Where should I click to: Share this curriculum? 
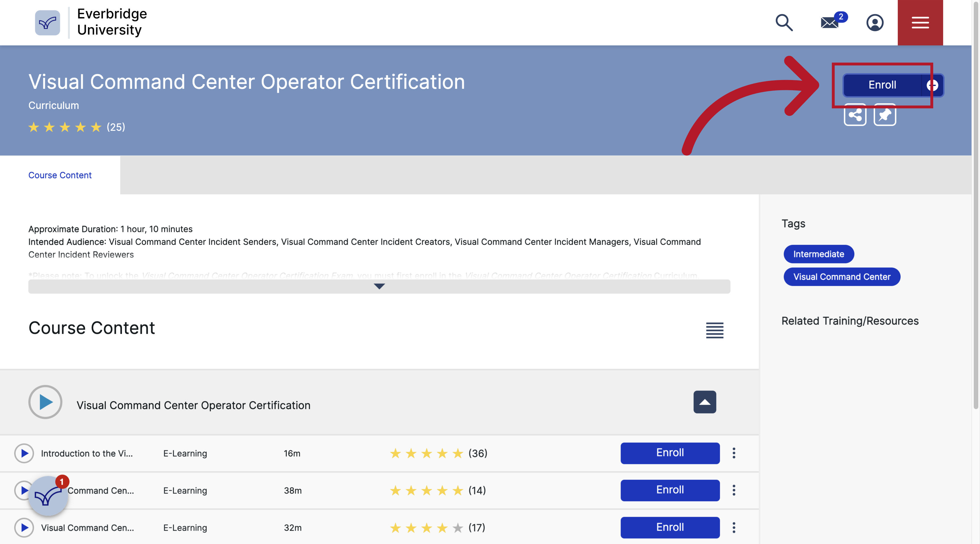point(855,115)
